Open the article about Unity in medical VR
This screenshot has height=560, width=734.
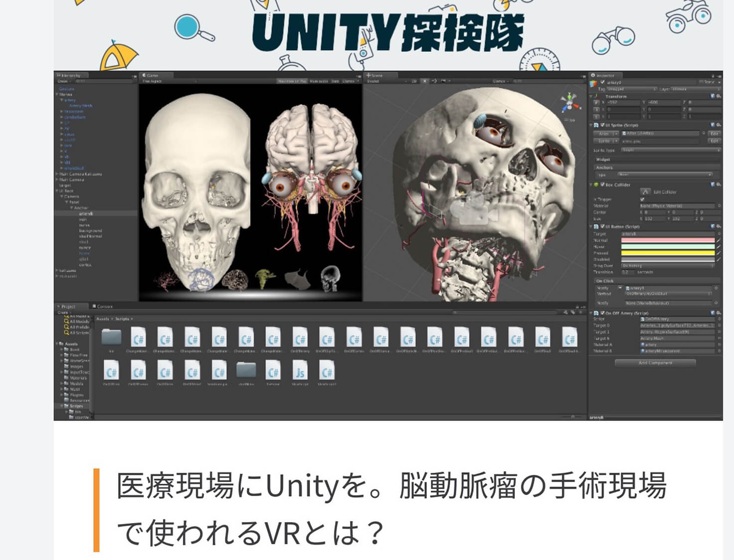click(x=391, y=509)
